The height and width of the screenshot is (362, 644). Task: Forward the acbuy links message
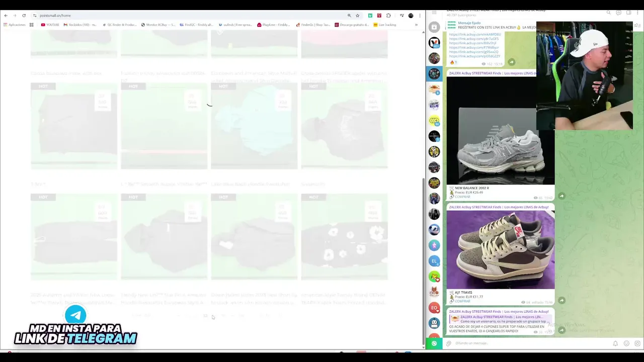point(511,62)
